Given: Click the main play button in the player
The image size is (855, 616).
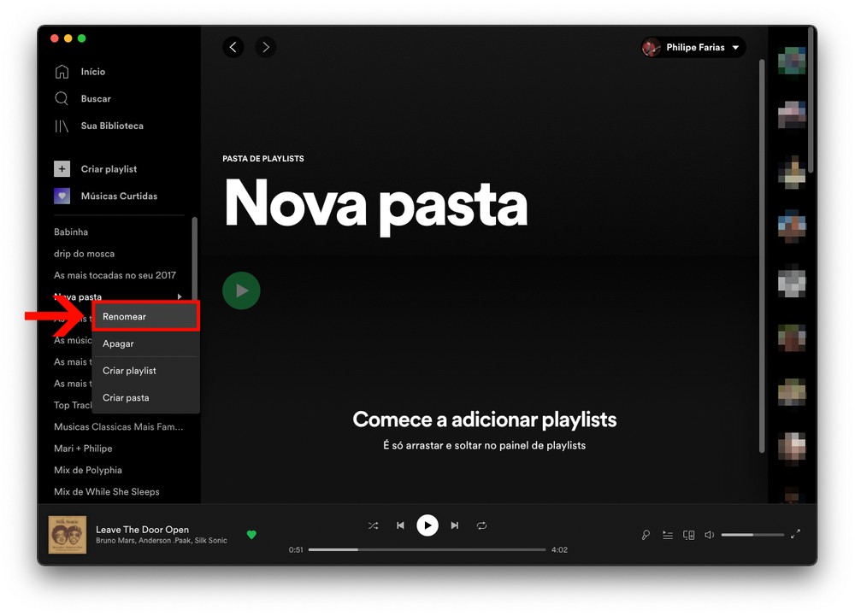Looking at the screenshot, I should click(x=427, y=525).
